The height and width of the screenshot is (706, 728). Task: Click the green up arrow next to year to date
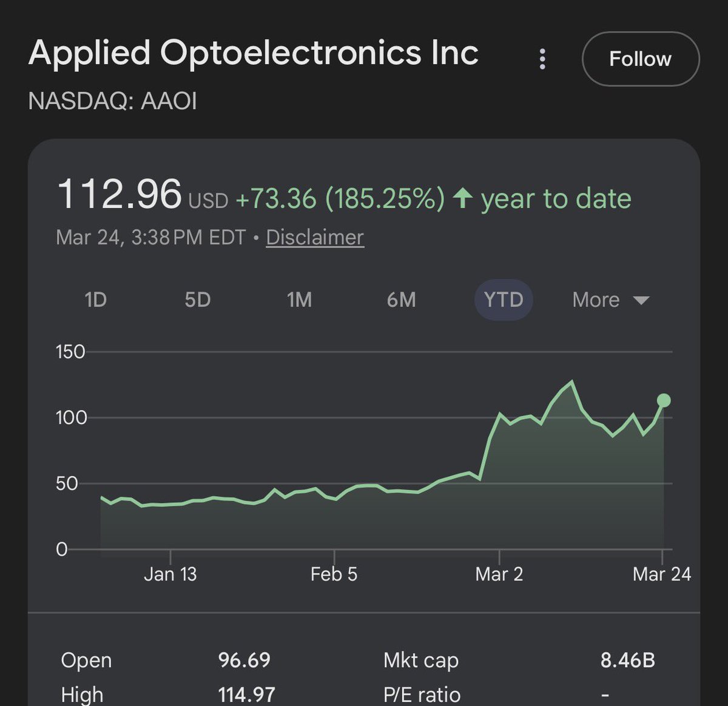pos(463,198)
